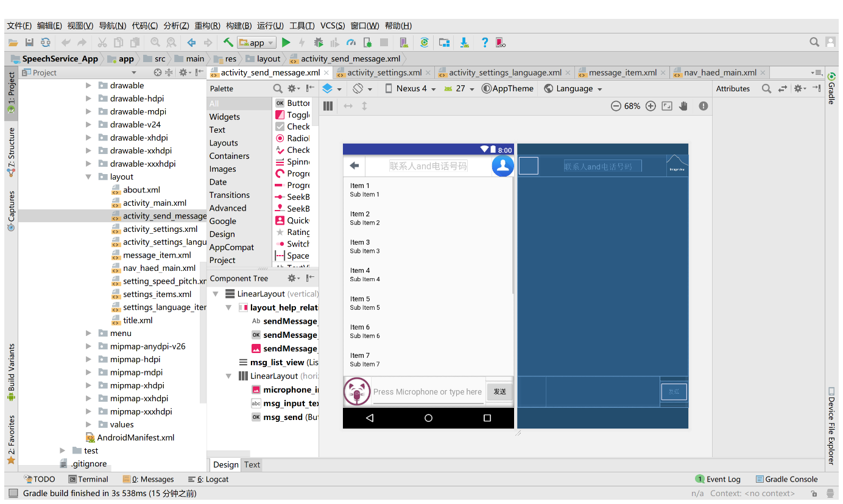Toggle the Pan hand tool

click(683, 106)
